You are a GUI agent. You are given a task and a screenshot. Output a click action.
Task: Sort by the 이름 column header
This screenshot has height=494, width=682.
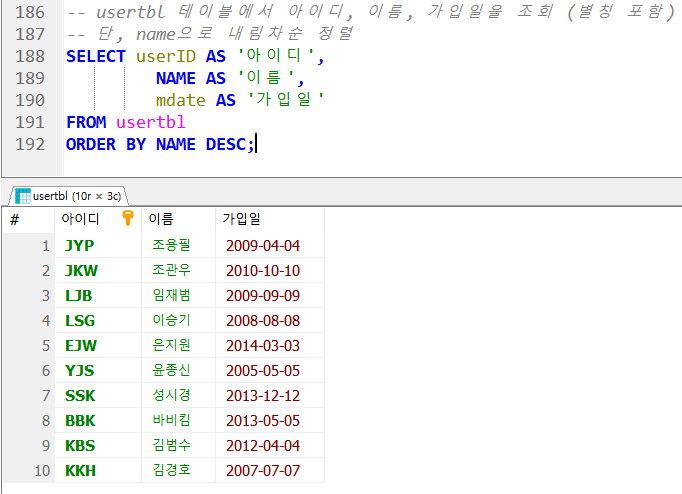tap(178, 219)
